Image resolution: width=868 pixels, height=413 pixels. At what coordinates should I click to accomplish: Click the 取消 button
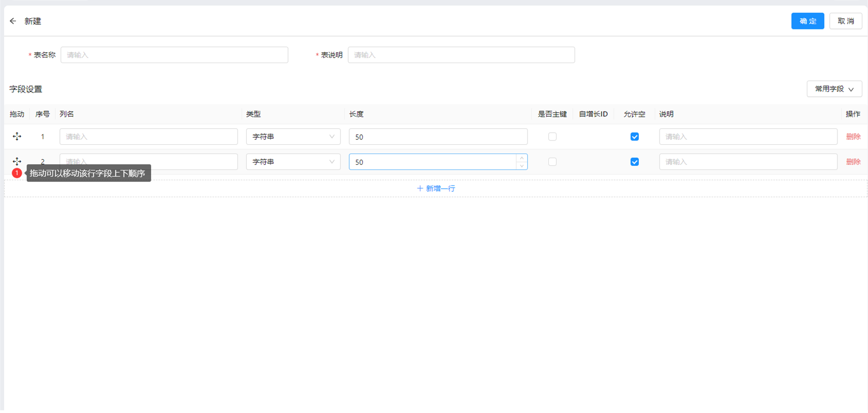click(x=845, y=21)
